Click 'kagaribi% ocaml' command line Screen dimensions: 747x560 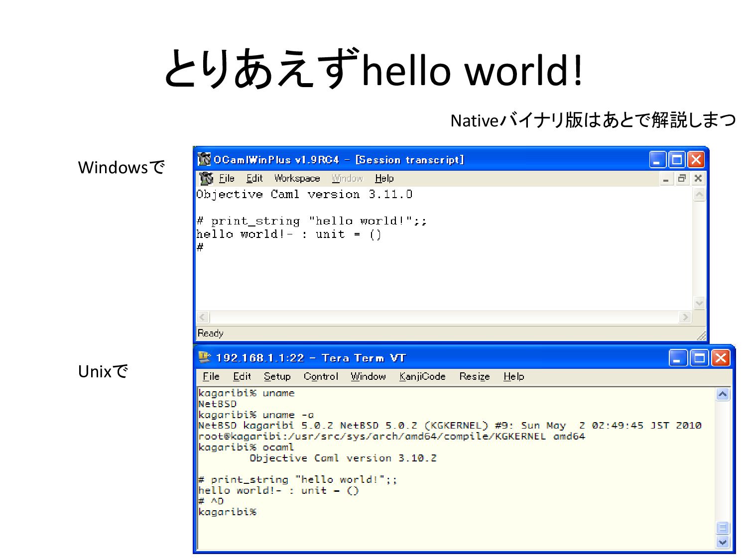pyautogui.click(x=246, y=447)
